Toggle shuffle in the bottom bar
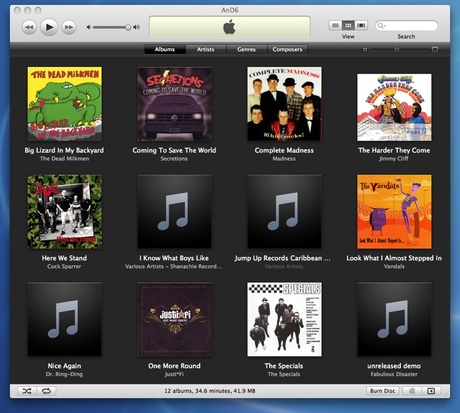The width and height of the screenshot is (460, 413). pos(26,391)
